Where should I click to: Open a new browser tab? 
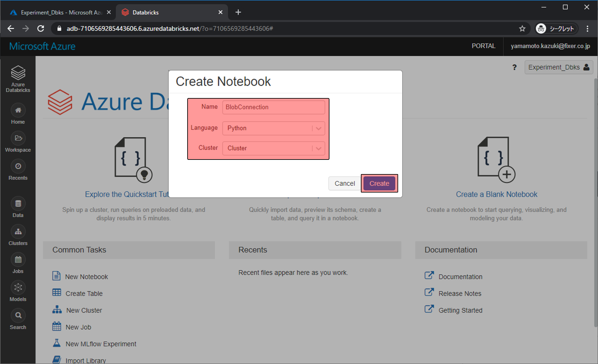pos(238,12)
